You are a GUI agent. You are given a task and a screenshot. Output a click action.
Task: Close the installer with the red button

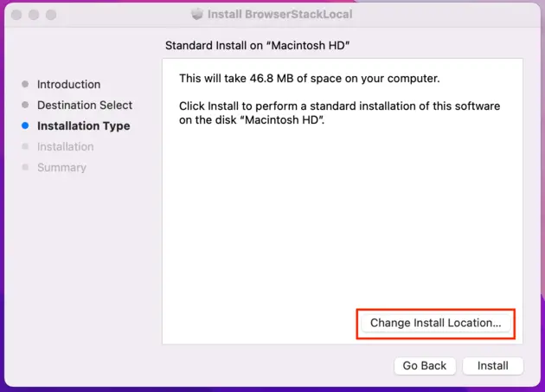[17, 16]
